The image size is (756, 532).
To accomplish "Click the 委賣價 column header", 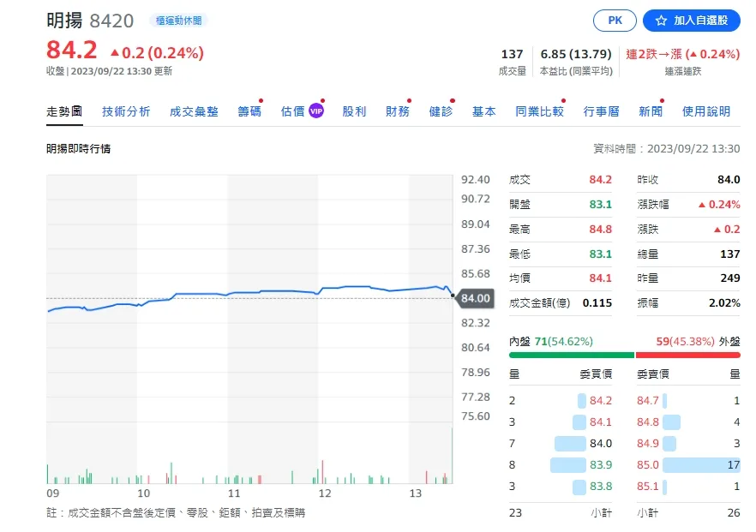I will click(x=653, y=374).
